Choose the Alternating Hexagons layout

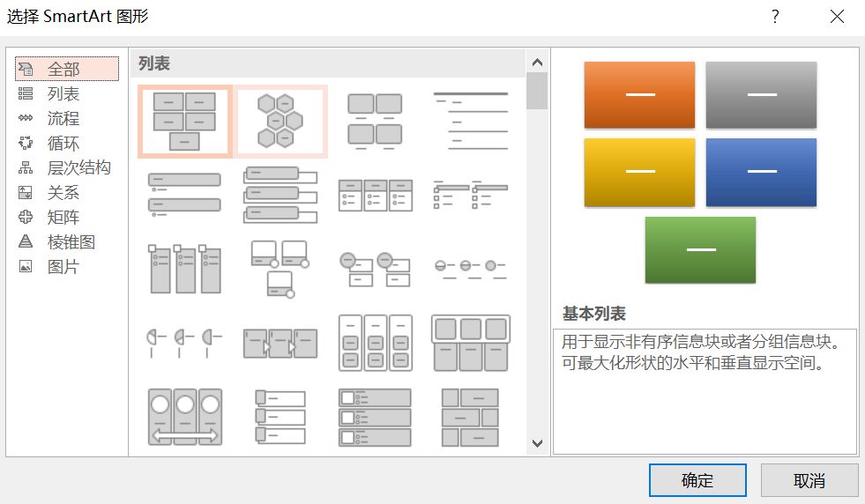pos(280,122)
